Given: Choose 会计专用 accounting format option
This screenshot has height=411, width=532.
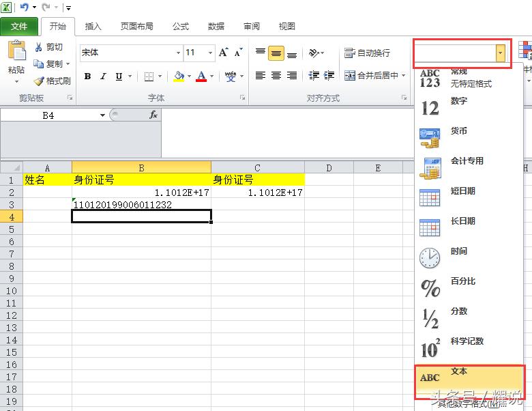Looking at the screenshot, I should click(468, 168).
